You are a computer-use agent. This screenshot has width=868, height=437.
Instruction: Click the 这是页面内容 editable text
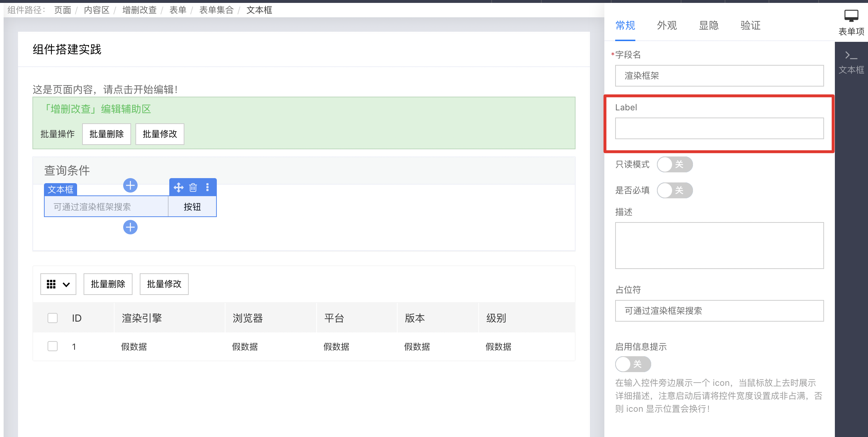105,89
